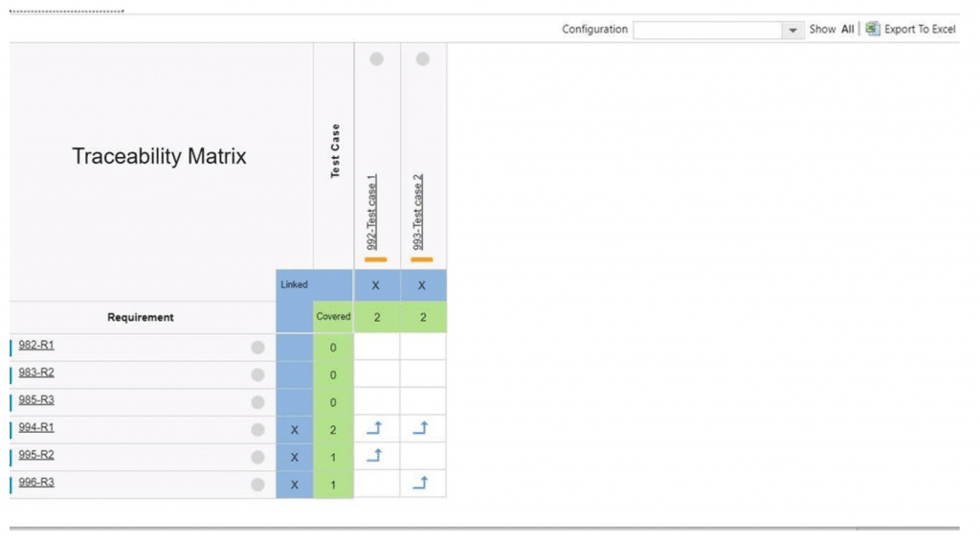Select the Show All option
The image size is (980, 542).
847,30
